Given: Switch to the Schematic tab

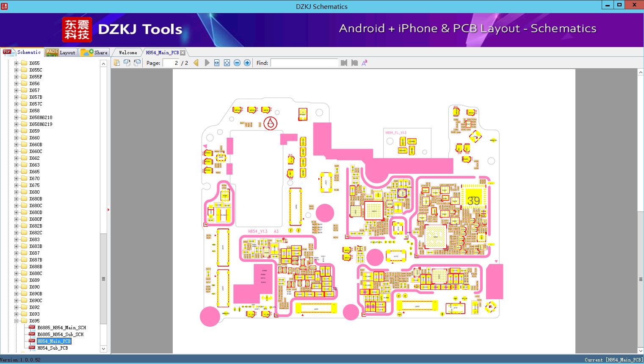Looking at the screenshot, I should pos(22,52).
